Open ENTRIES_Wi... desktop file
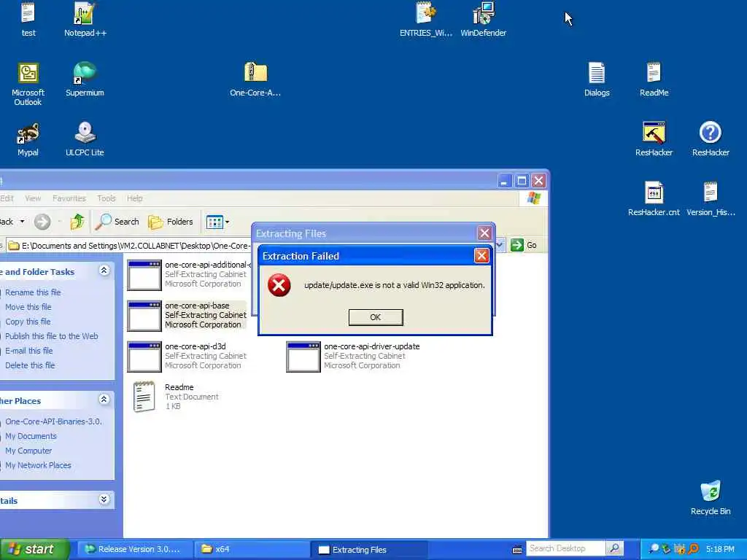 click(426, 19)
